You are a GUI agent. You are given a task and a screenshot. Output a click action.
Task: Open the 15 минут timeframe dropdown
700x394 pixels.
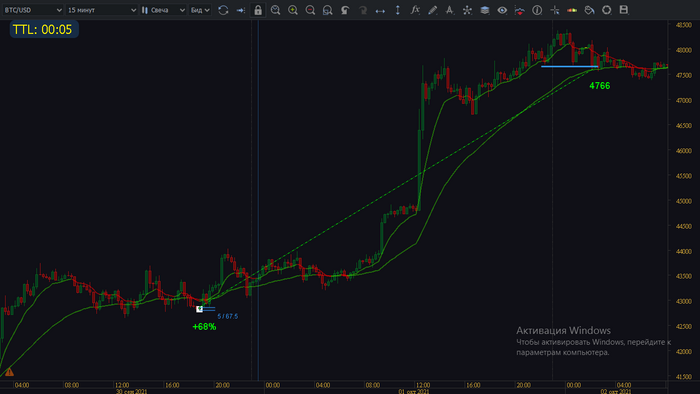pyautogui.click(x=102, y=10)
